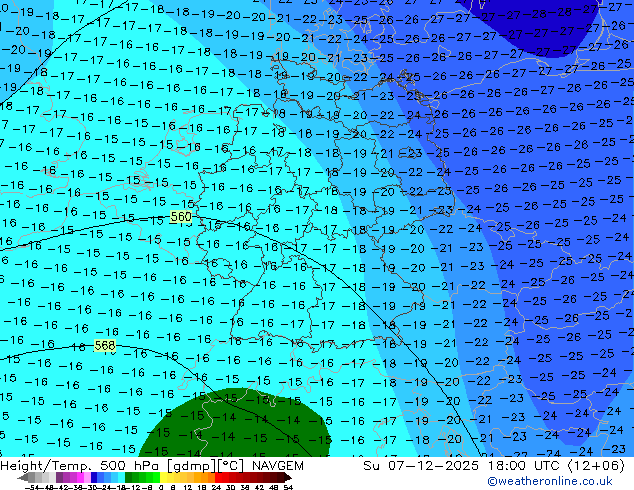Click the NAVGEM model name label
634x490 pixels.
(277, 466)
